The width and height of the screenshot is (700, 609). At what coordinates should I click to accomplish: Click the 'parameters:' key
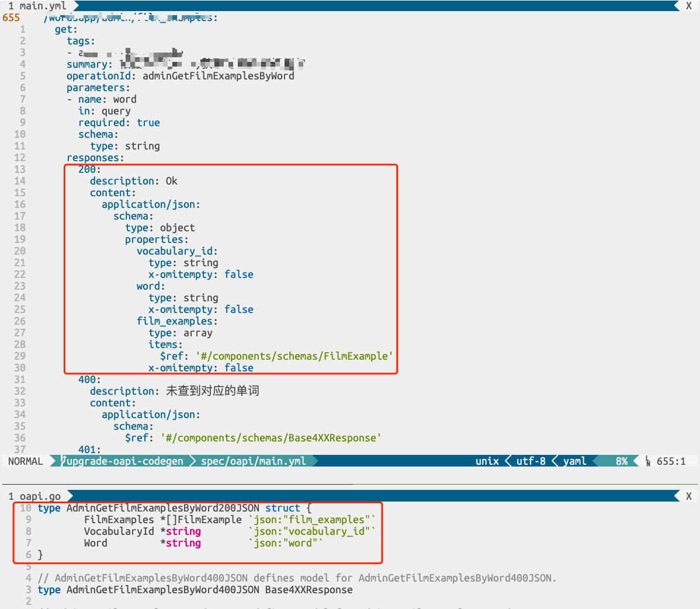(98, 88)
